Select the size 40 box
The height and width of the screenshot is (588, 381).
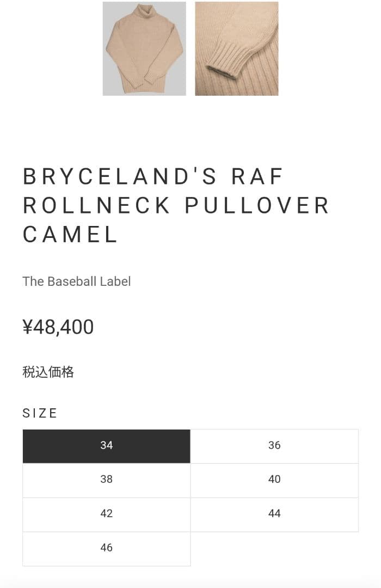pyautogui.click(x=274, y=480)
